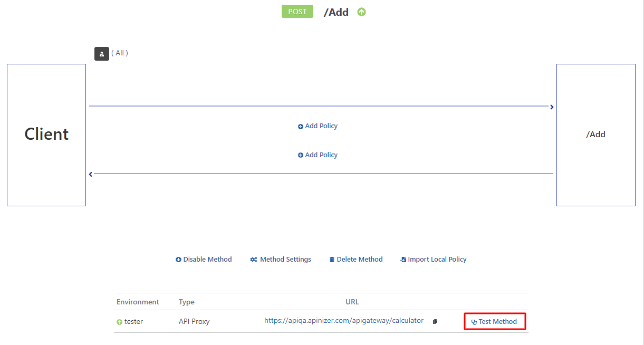
Task: Import Local Policy into this method
Action: (433, 260)
